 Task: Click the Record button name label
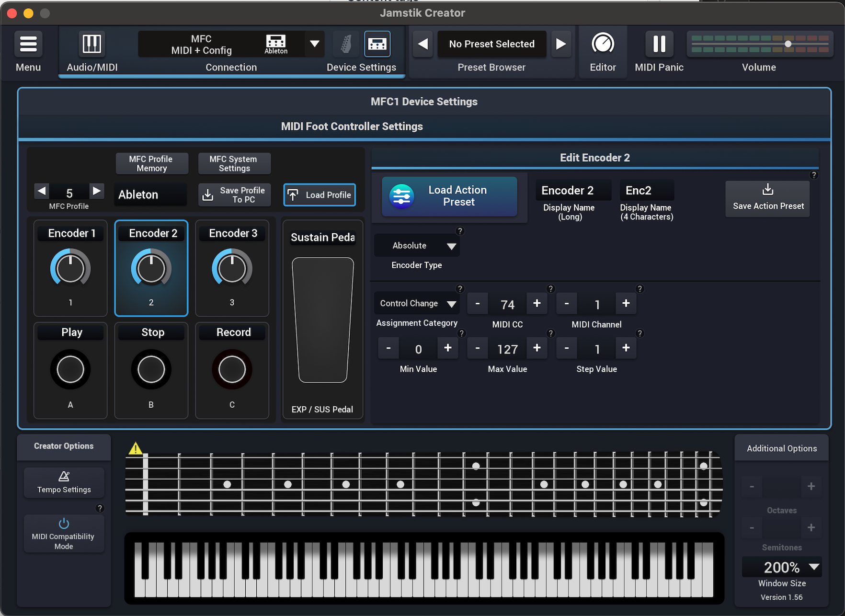pos(233,332)
